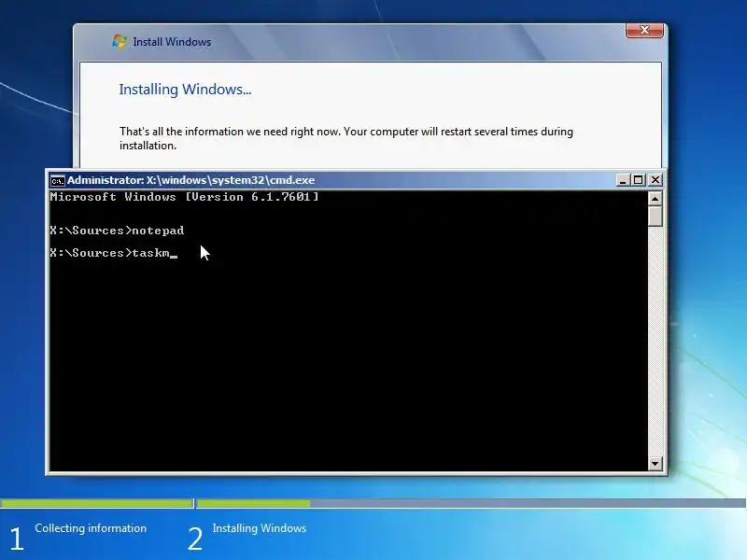The image size is (747, 560).
Task: Click the cmd.exe title bar icon
Action: tap(57, 180)
